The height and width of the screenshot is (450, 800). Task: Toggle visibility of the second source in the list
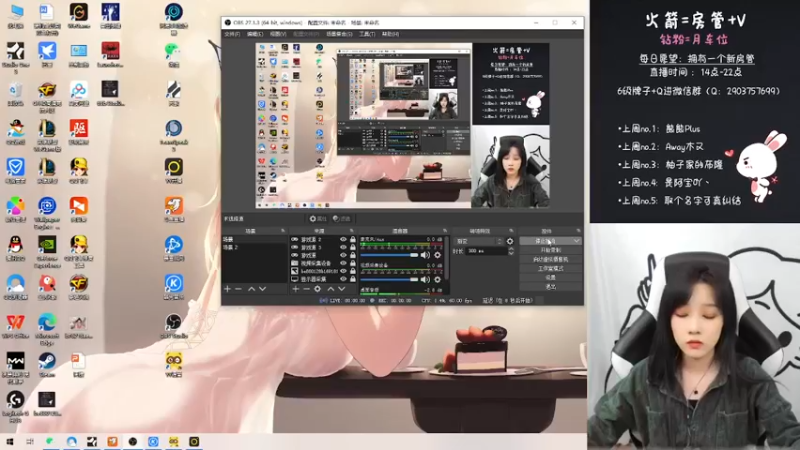pyautogui.click(x=343, y=247)
